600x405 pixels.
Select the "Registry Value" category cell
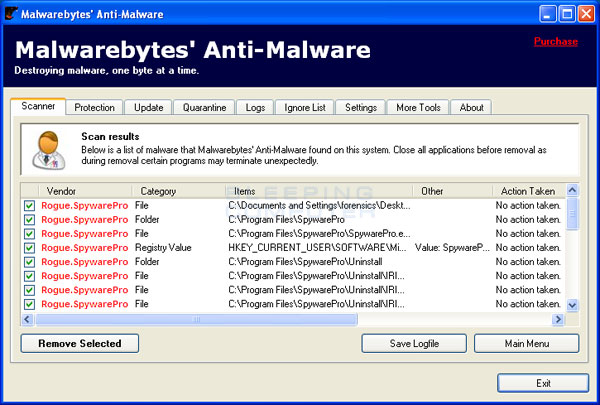pyautogui.click(x=163, y=248)
